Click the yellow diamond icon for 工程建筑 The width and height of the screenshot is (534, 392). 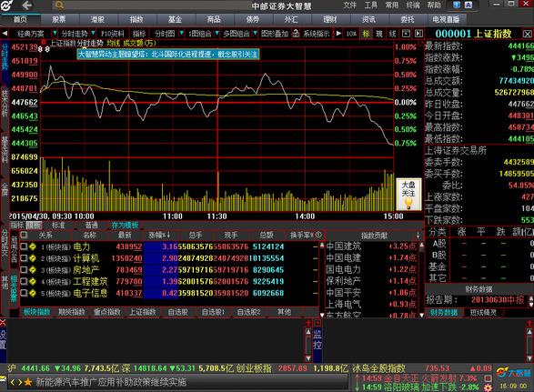(33, 281)
